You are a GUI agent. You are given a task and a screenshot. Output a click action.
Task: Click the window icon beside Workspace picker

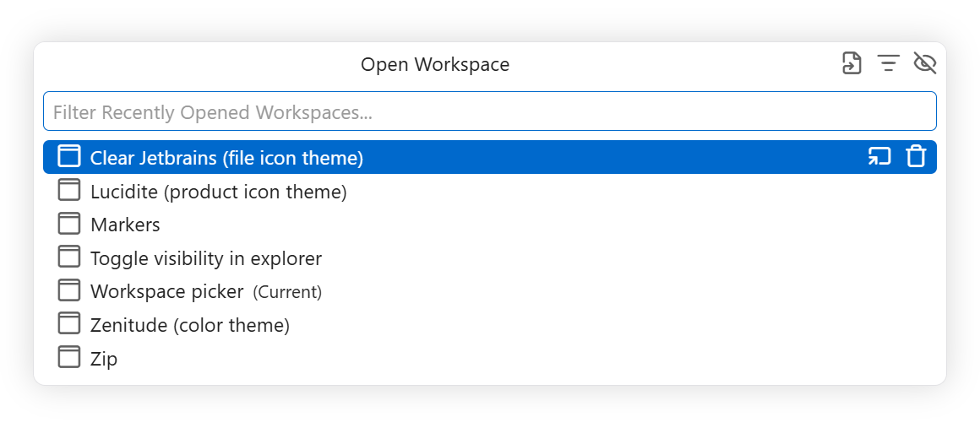(x=69, y=290)
